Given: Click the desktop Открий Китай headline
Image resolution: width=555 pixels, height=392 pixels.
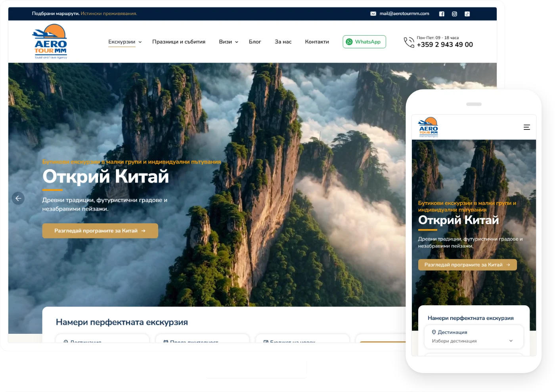Looking at the screenshot, I should [x=105, y=176].
